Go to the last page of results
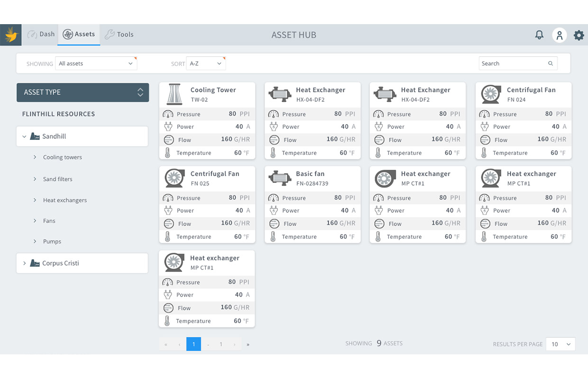Viewport: 588px width, 379px height. 248,344
